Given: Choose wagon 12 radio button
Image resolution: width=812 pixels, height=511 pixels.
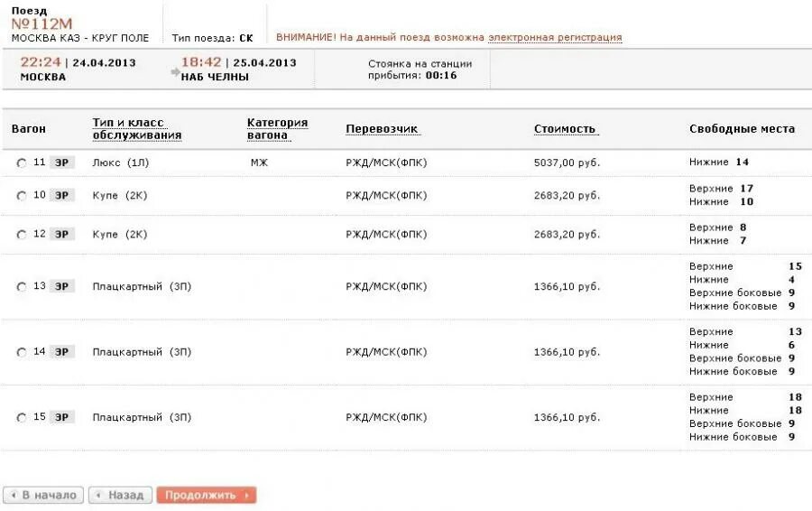Looking at the screenshot, I should (x=22, y=235).
